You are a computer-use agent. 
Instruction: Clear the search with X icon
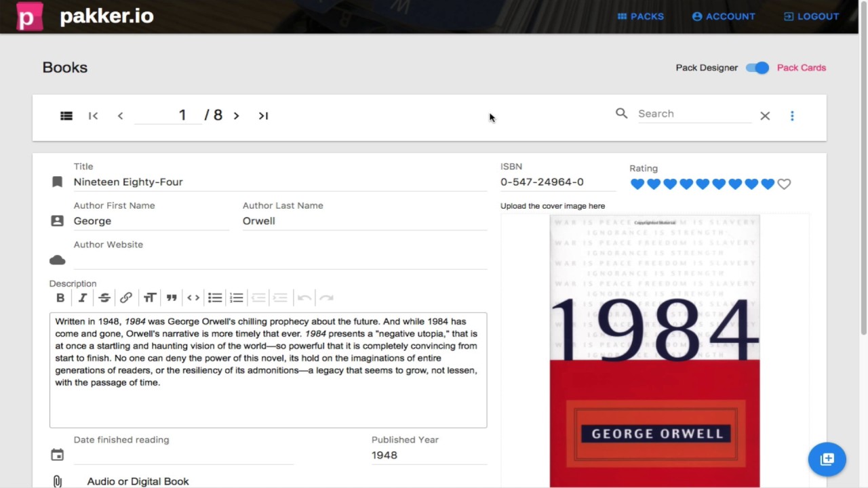765,116
